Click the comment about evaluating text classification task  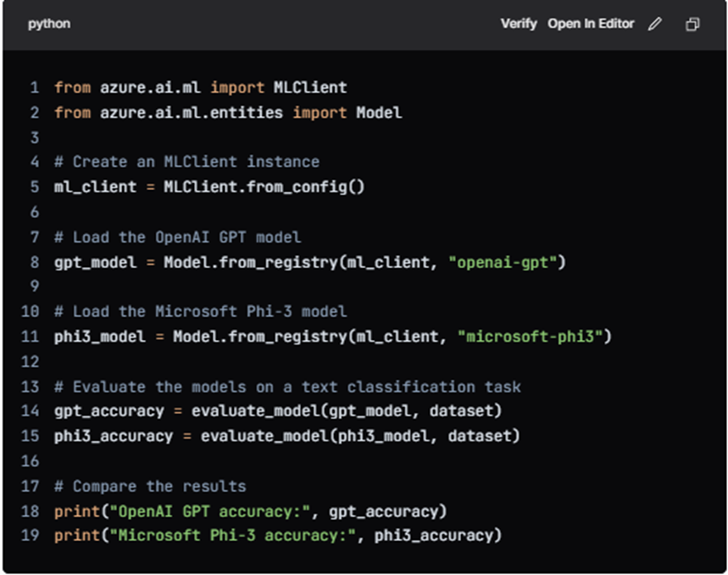click(287, 387)
